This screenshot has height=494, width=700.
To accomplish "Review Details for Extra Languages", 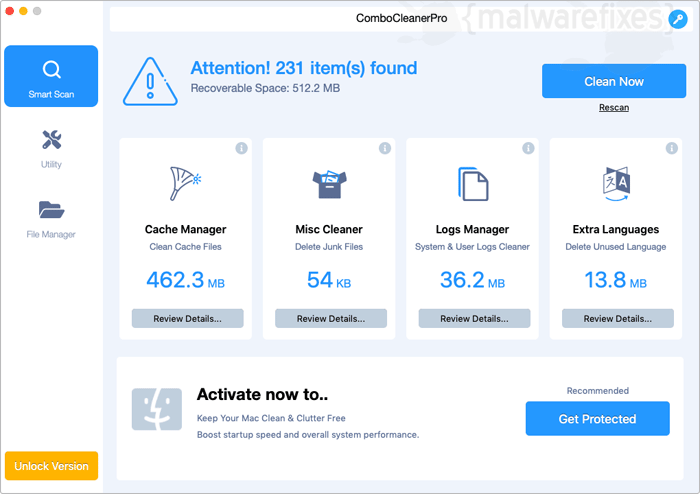I will 618,319.
